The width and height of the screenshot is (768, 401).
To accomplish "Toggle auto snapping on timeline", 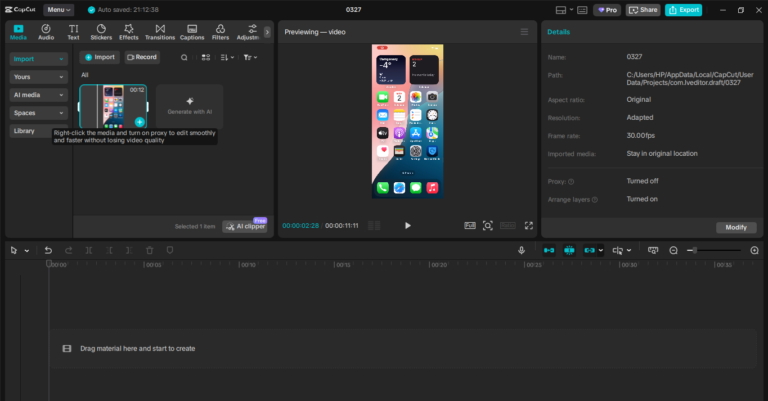I will [x=569, y=251].
